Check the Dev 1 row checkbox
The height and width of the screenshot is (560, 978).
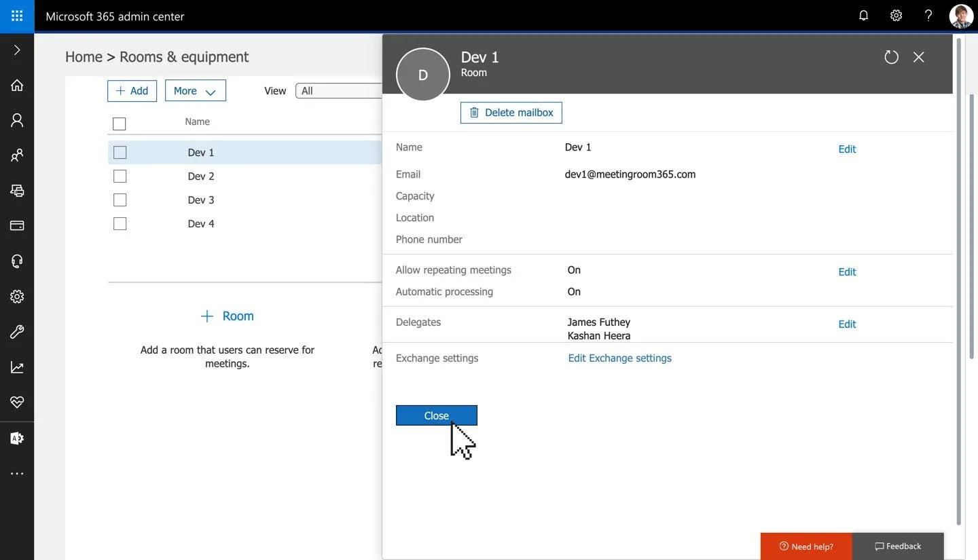(120, 153)
